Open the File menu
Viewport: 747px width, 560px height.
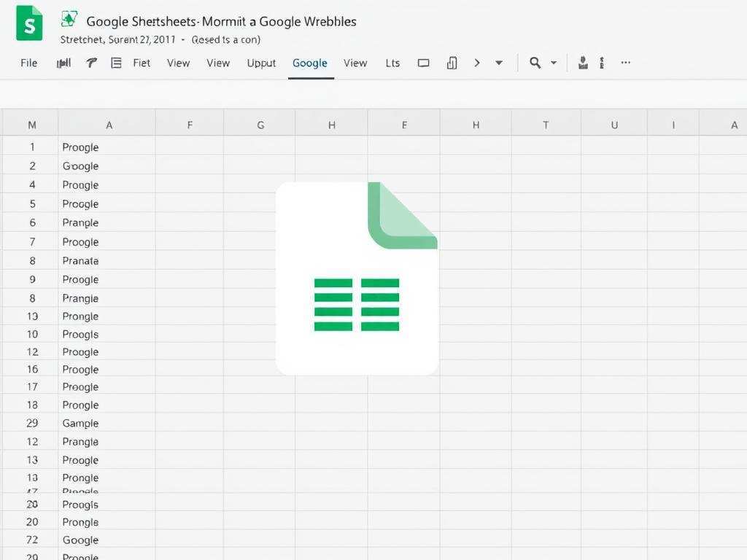click(28, 63)
